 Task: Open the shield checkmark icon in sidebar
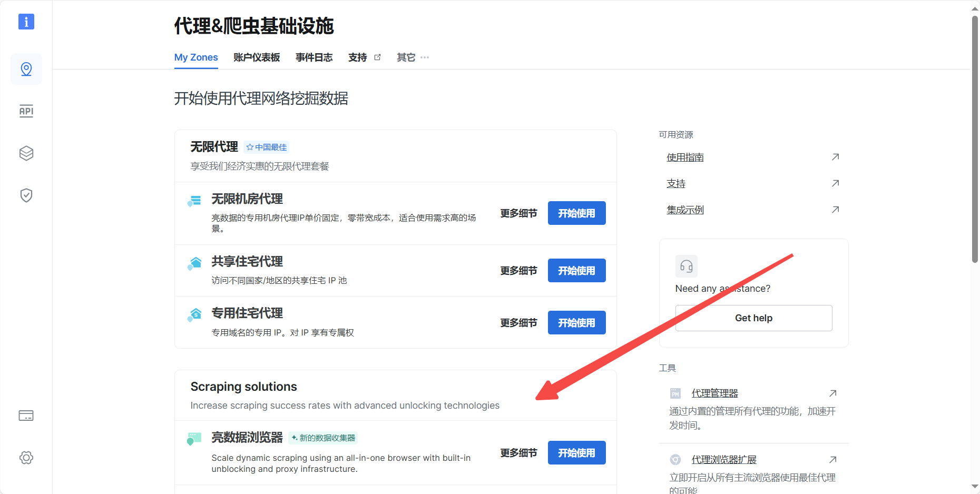26,195
